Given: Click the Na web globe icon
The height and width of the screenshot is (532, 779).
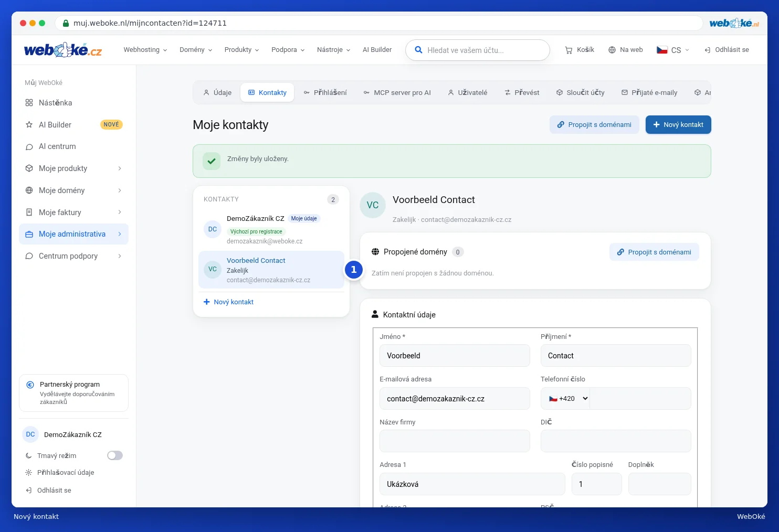Looking at the screenshot, I should coord(612,50).
